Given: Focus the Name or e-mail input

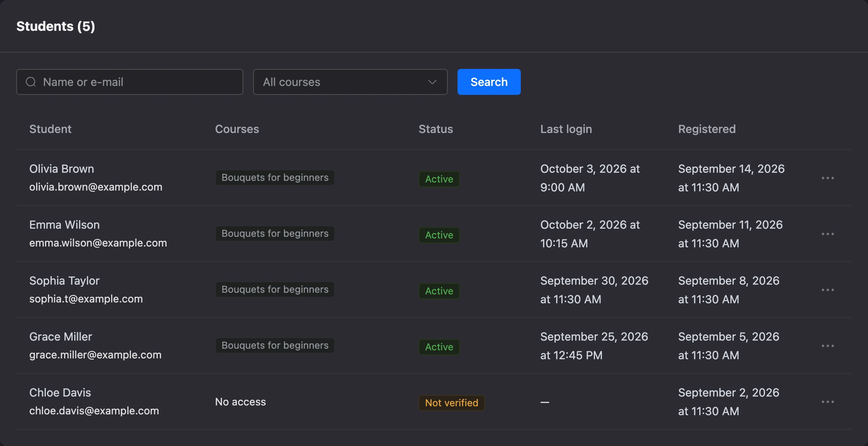Looking at the screenshot, I should click(x=130, y=82).
